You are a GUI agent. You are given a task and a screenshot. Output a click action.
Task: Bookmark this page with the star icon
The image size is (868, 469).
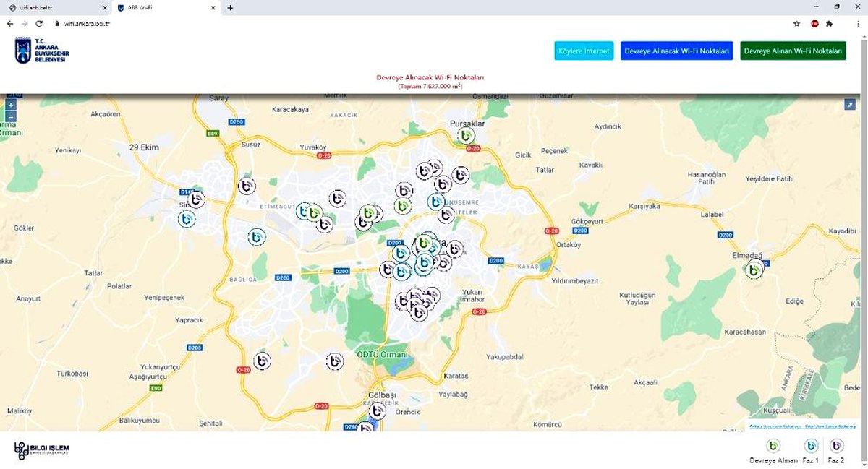(x=796, y=24)
